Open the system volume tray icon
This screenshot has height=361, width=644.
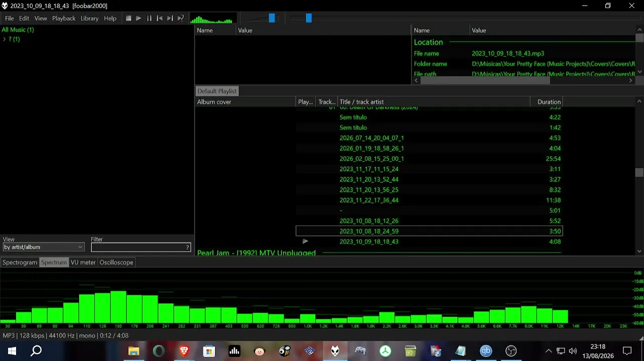coord(573,351)
